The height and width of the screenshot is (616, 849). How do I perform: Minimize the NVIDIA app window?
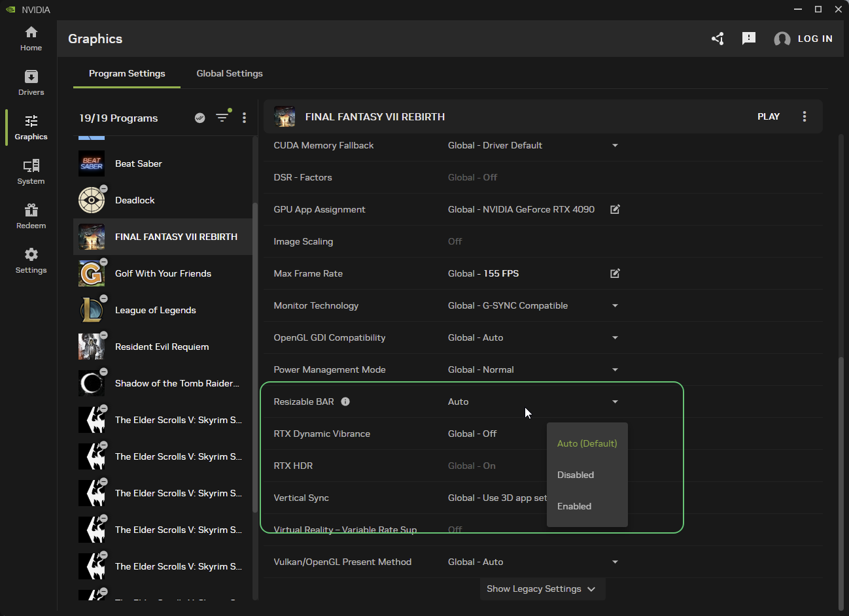click(x=798, y=9)
